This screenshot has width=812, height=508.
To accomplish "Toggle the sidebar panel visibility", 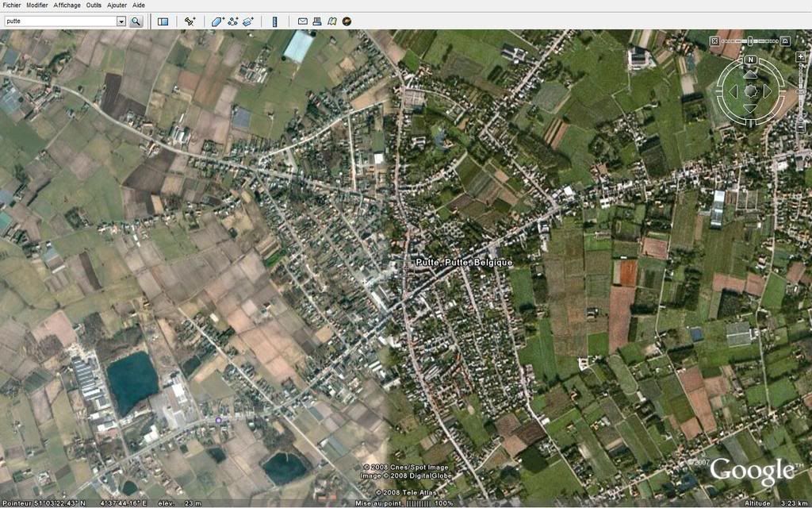I will tap(163, 21).
